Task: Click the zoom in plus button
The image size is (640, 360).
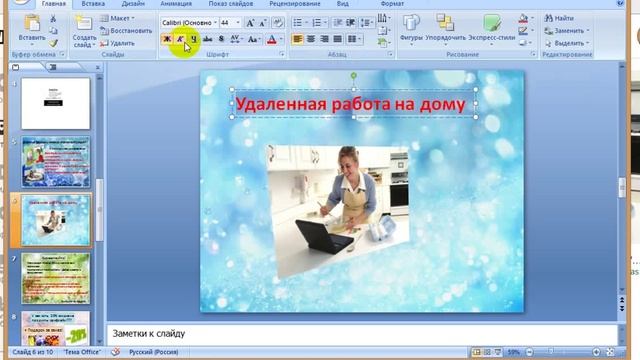Action: click(596, 352)
